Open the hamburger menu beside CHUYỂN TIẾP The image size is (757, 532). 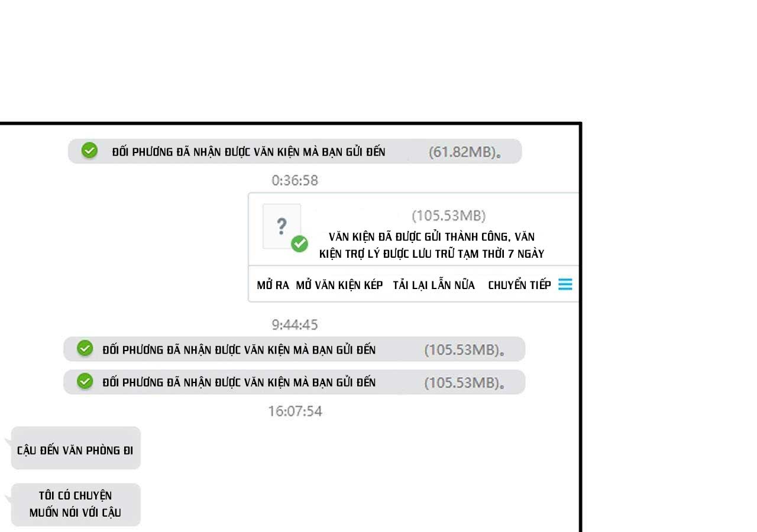point(565,285)
